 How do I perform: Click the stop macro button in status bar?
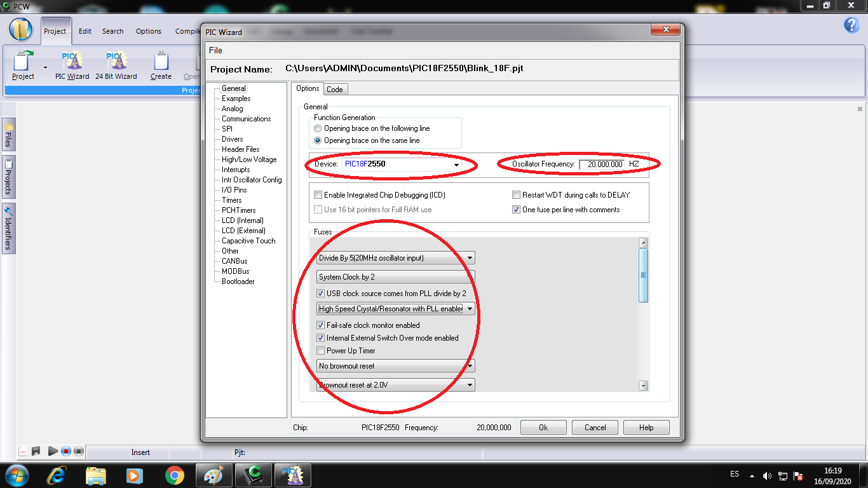(78, 451)
